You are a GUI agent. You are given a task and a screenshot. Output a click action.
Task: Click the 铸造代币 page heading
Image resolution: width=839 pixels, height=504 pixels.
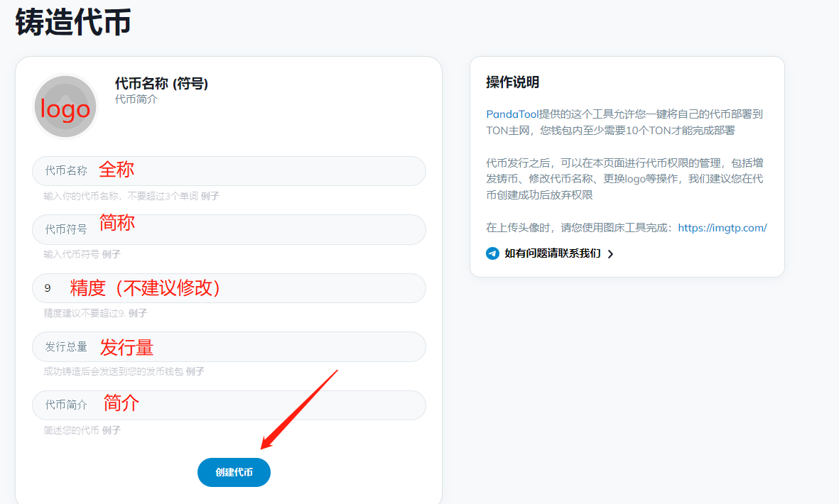[x=73, y=22]
